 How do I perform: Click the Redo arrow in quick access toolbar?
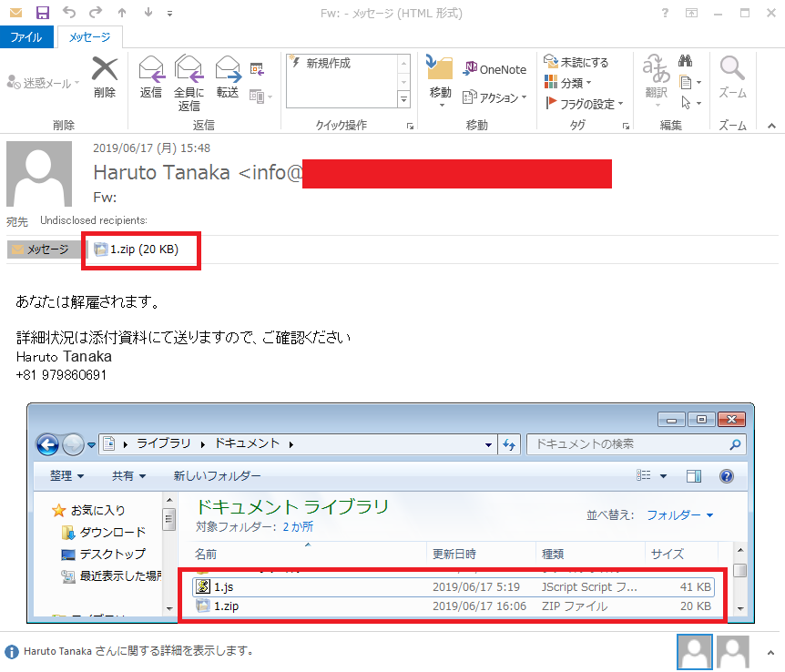[96, 12]
